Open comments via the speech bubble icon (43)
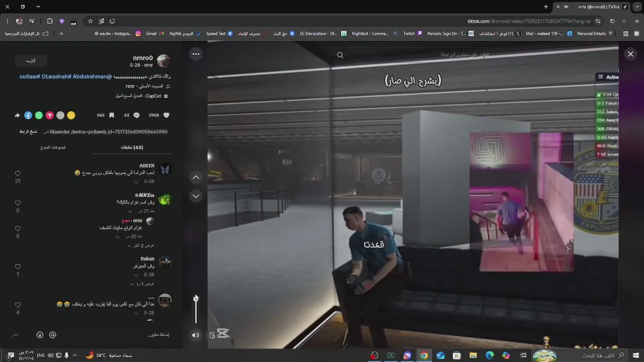Viewport: 644px width, 362px height. (x=135, y=115)
